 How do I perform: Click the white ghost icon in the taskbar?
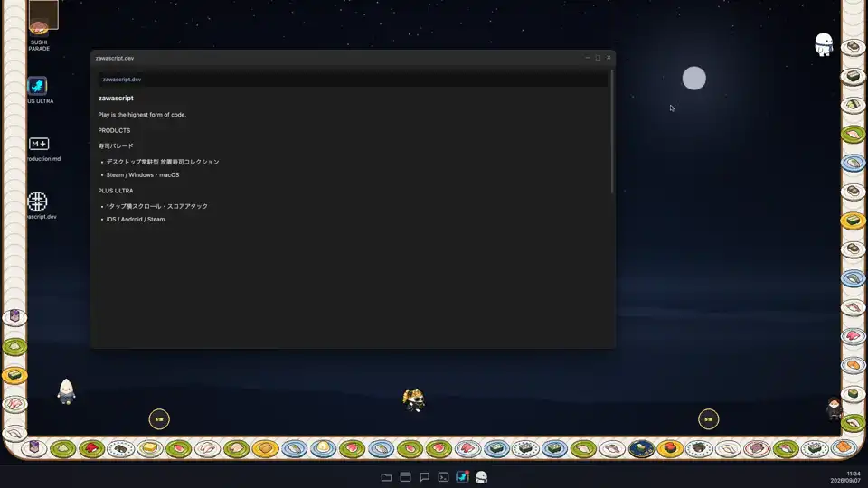pos(482,477)
